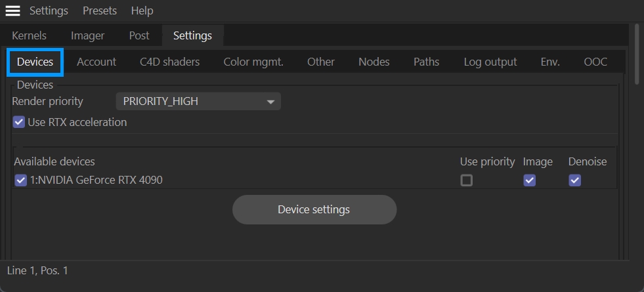Click the Device settings button

click(x=314, y=210)
